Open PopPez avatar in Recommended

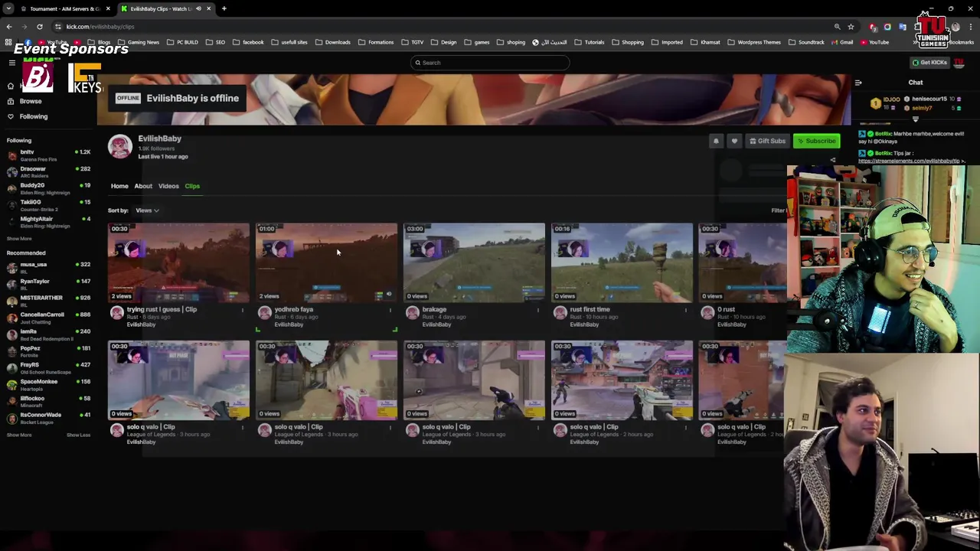[11, 351]
